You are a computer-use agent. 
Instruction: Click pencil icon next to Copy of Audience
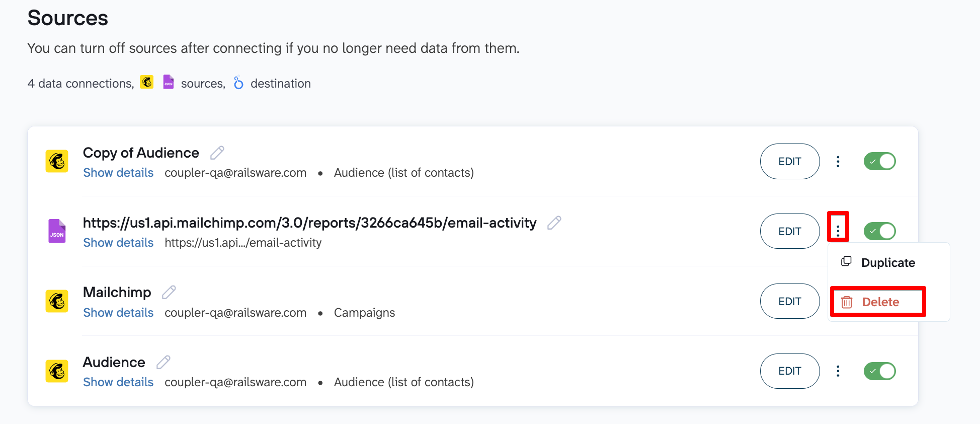pos(217,153)
